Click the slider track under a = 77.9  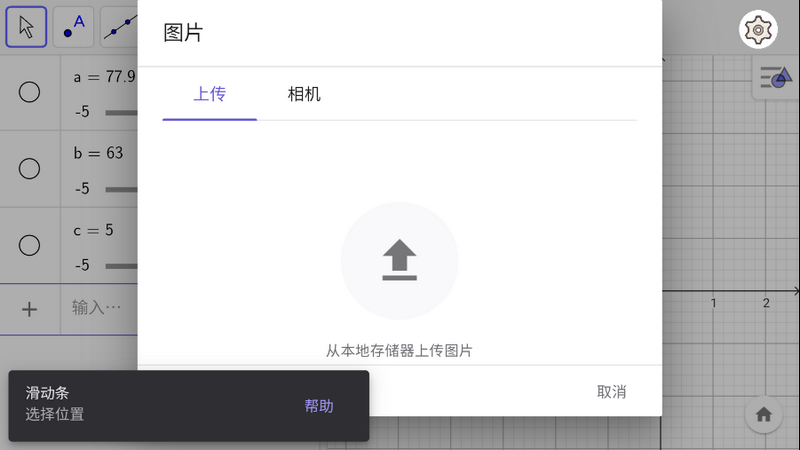[x=121, y=113]
